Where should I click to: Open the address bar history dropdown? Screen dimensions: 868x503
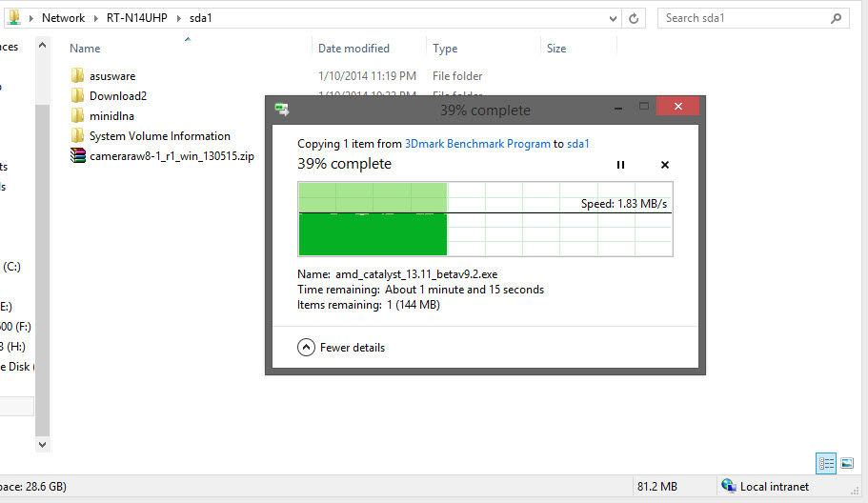613,18
